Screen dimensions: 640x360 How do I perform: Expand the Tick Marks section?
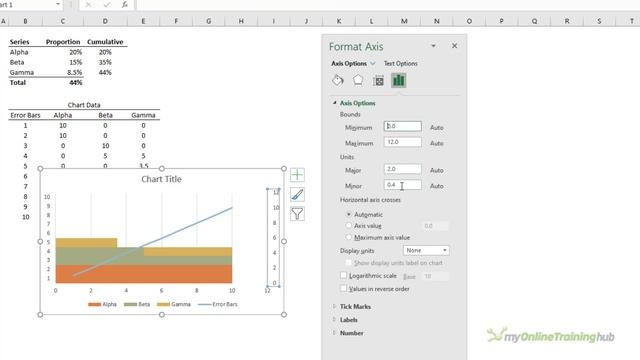click(334, 306)
